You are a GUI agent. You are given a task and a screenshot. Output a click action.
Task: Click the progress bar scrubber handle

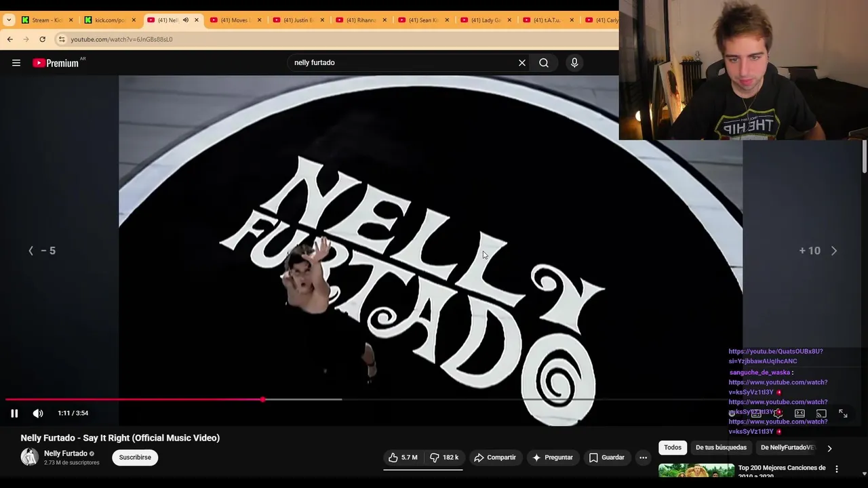tap(262, 399)
